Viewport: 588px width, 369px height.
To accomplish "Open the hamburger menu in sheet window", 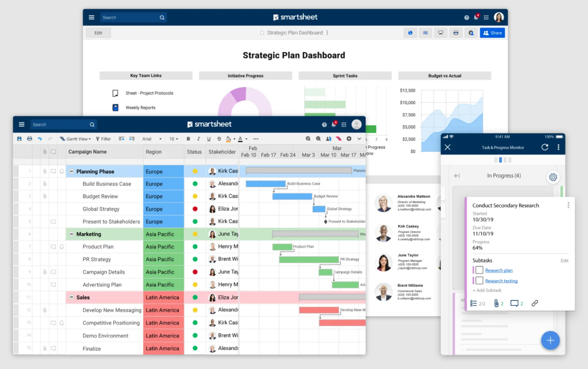I will point(22,124).
